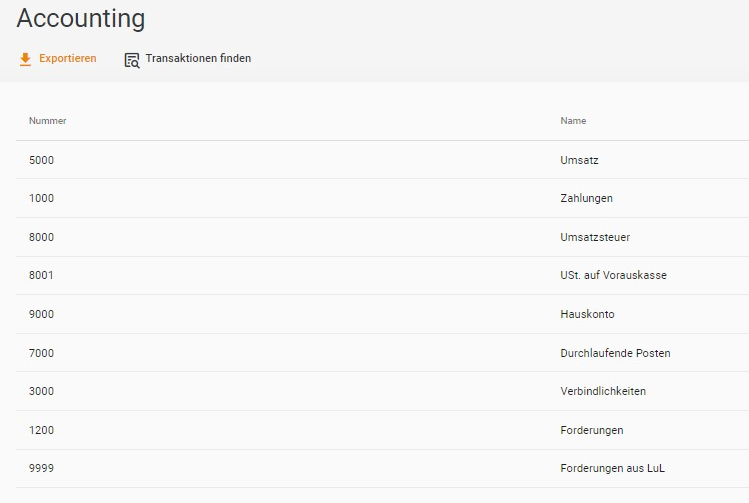Select account number 1200
Viewport: 749px width, 503px height.
tap(42, 430)
